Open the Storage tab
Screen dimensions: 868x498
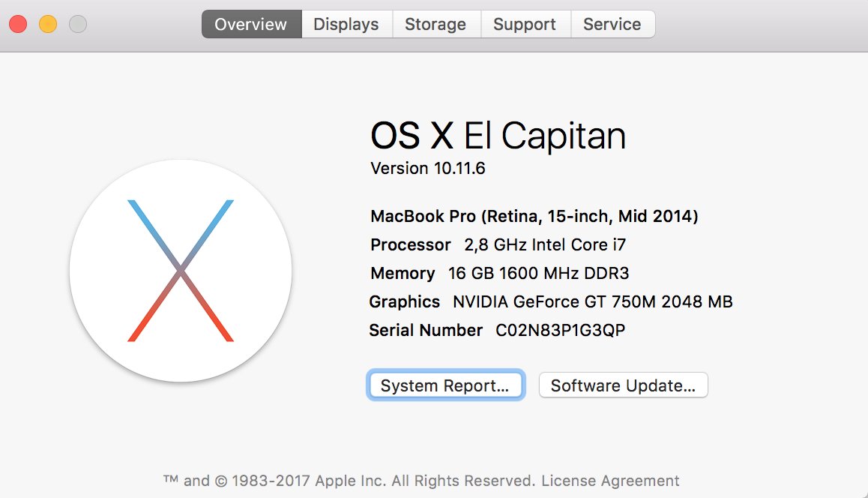[435, 24]
